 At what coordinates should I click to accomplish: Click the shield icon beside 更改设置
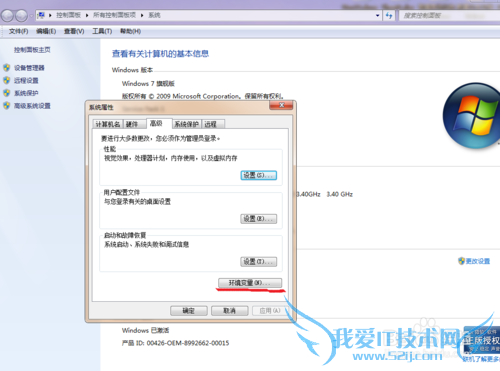pos(461,261)
